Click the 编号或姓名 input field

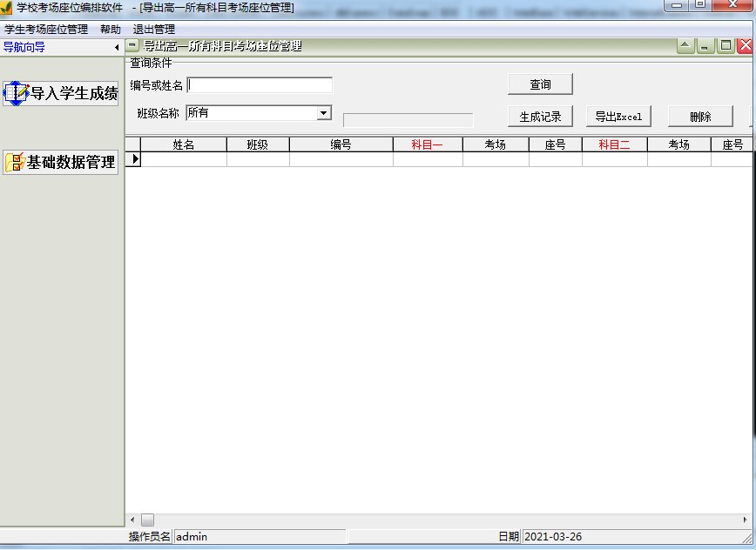pos(260,85)
